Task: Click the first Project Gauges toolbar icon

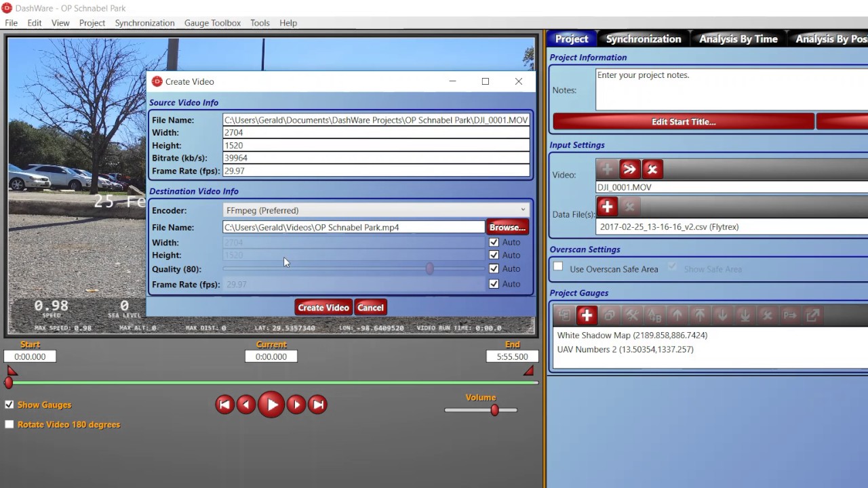Action: click(564, 314)
